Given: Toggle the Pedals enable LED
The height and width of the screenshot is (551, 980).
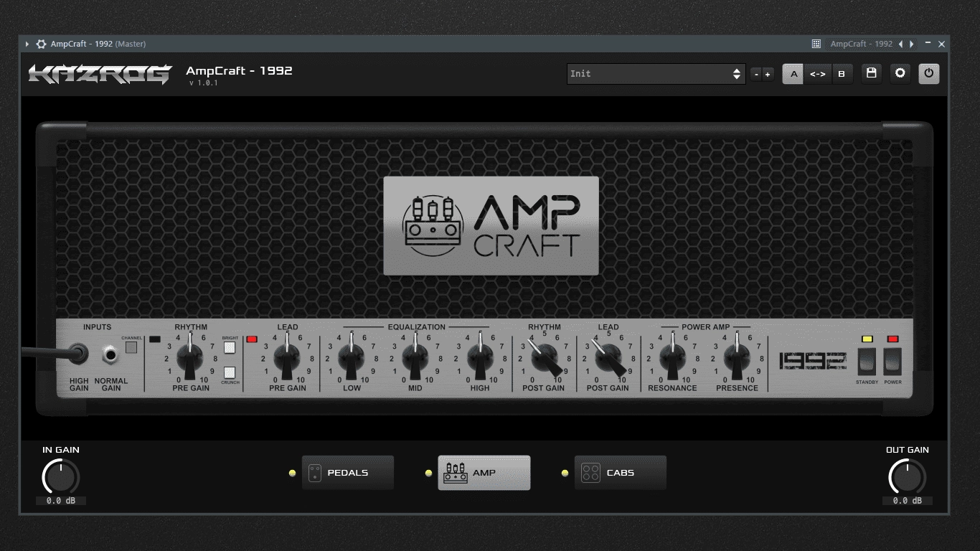Looking at the screenshot, I should click(292, 473).
